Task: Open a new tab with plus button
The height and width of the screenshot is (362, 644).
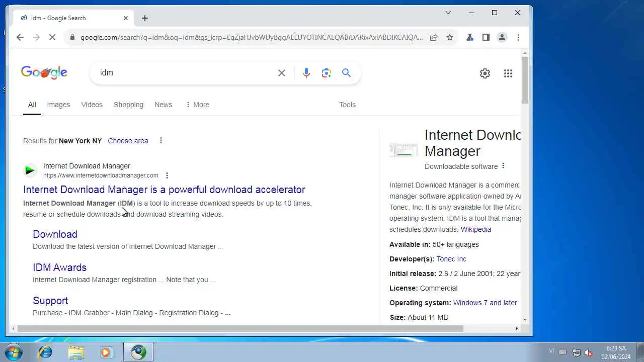Action: 145,18
